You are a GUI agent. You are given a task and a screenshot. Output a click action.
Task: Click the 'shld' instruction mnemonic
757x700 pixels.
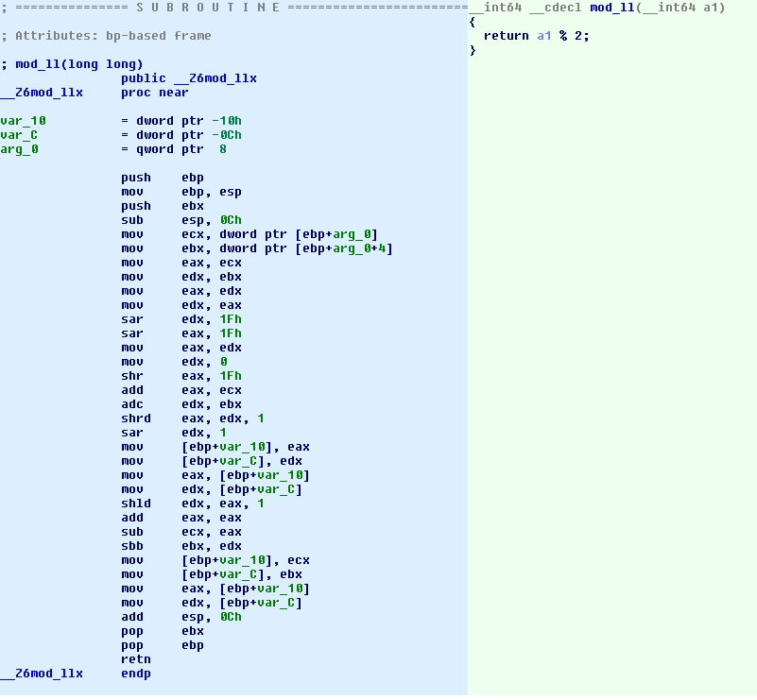(135, 504)
